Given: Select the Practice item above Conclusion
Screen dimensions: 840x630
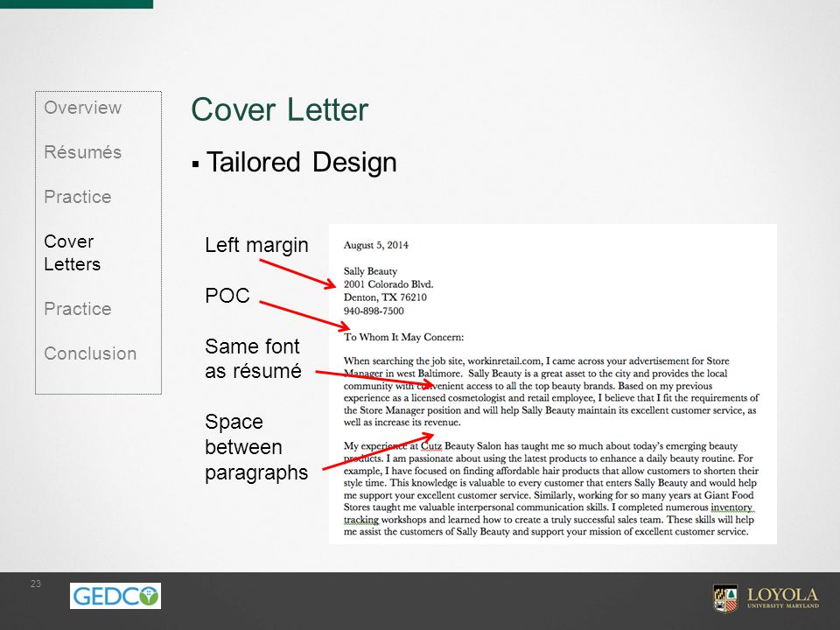Looking at the screenshot, I should pyautogui.click(x=78, y=309).
